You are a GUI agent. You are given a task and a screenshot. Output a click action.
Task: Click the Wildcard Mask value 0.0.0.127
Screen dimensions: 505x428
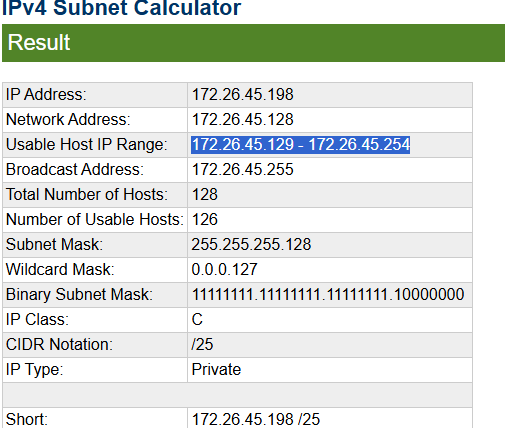click(x=224, y=269)
